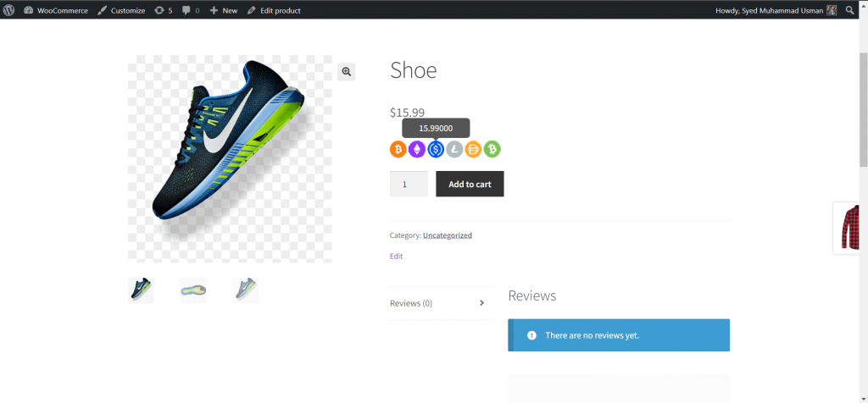868x403 pixels.
Task: Open the WordPress logo menu
Action: pyautogui.click(x=9, y=10)
